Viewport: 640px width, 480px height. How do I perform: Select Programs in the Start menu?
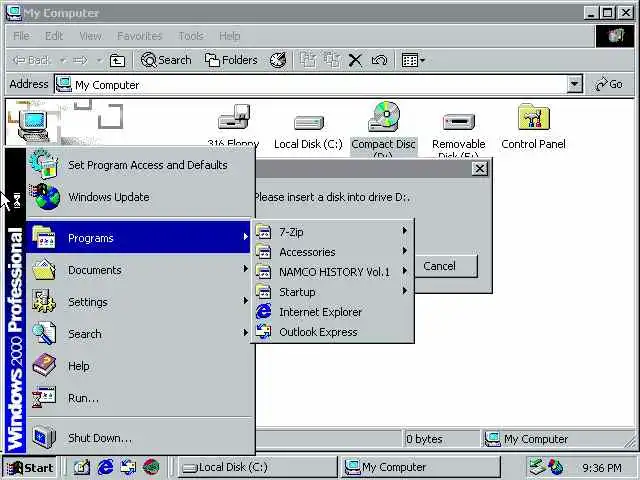139,238
